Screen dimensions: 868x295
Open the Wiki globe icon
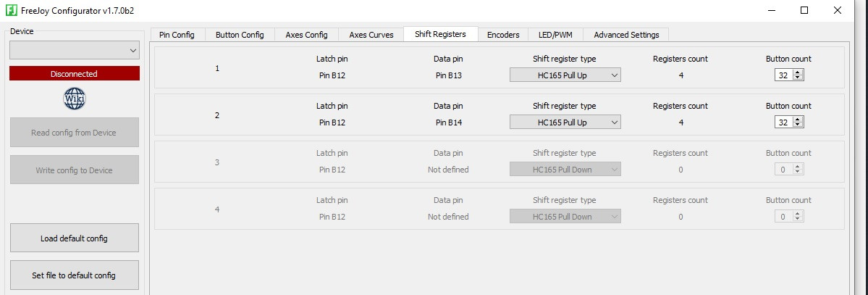coord(74,99)
